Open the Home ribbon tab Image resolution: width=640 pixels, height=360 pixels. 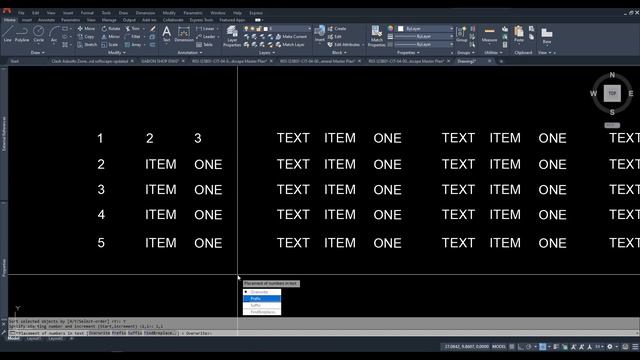10,20
